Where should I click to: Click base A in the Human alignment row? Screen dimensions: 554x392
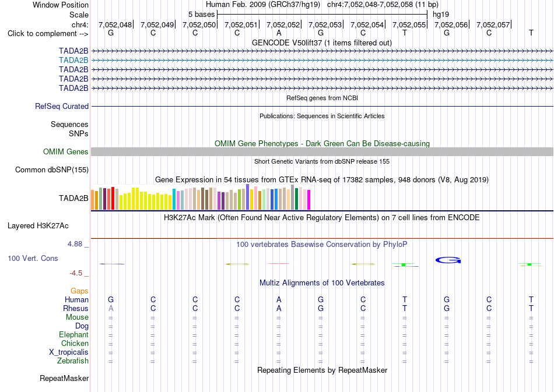click(x=279, y=299)
